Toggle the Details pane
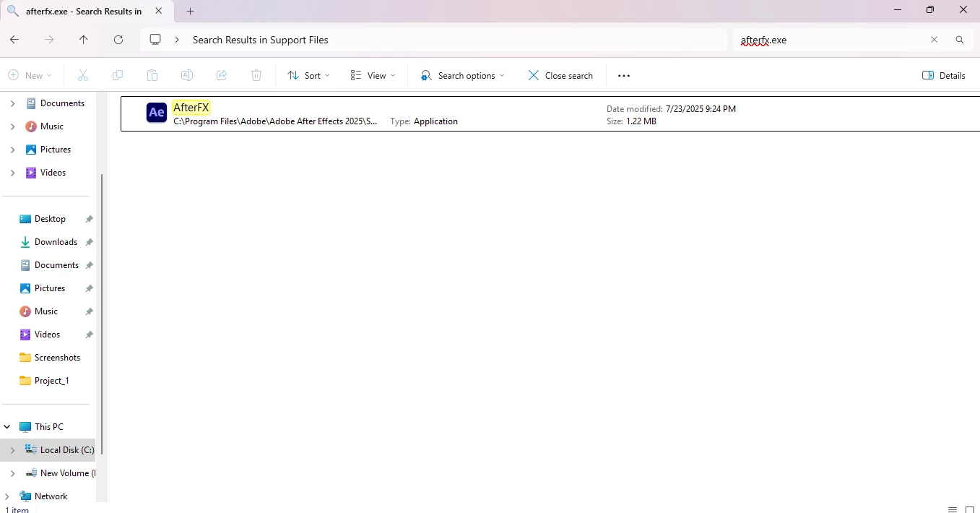Viewport: 980px width, 513px height. coord(944,75)
